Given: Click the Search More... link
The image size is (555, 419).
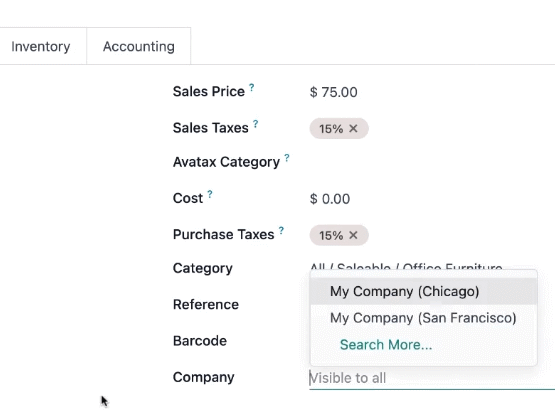Looking at the screenshot, I should pos(386,345).
